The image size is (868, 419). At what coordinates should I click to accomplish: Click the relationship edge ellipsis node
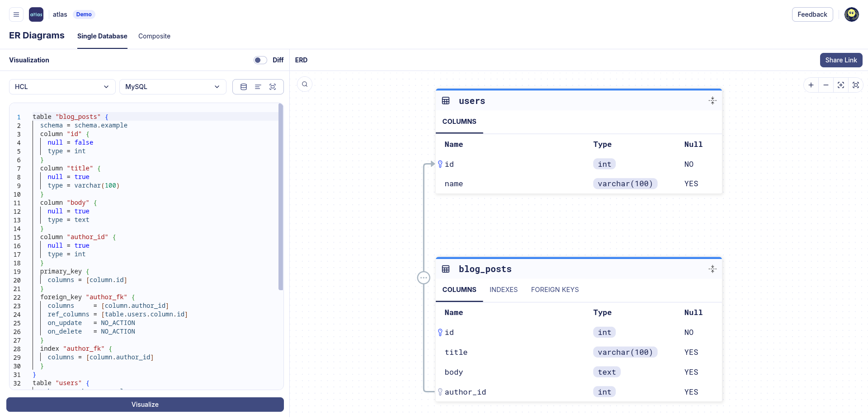(424, 278)
